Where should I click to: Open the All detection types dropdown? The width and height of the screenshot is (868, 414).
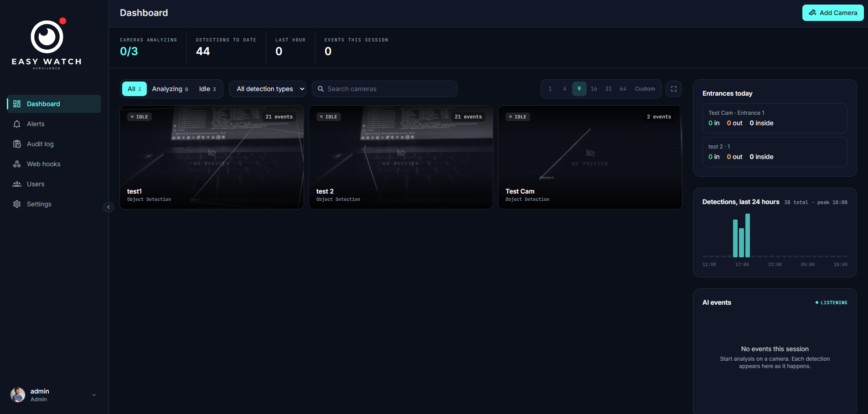[268, 89]
